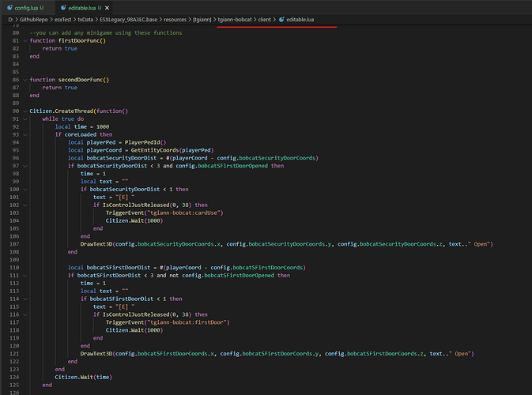
Task: Click 'Citizen.CreateThread' on line 90
Action: pos(62,111)
